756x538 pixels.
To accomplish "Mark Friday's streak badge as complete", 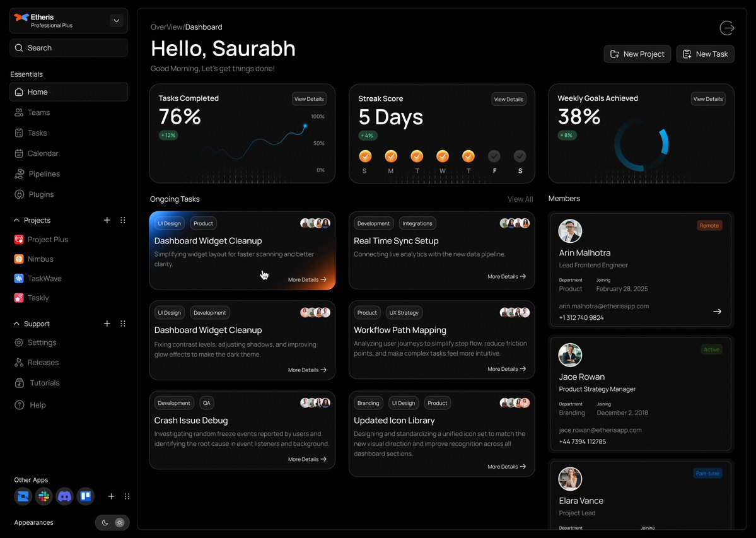I will (494, 156).
